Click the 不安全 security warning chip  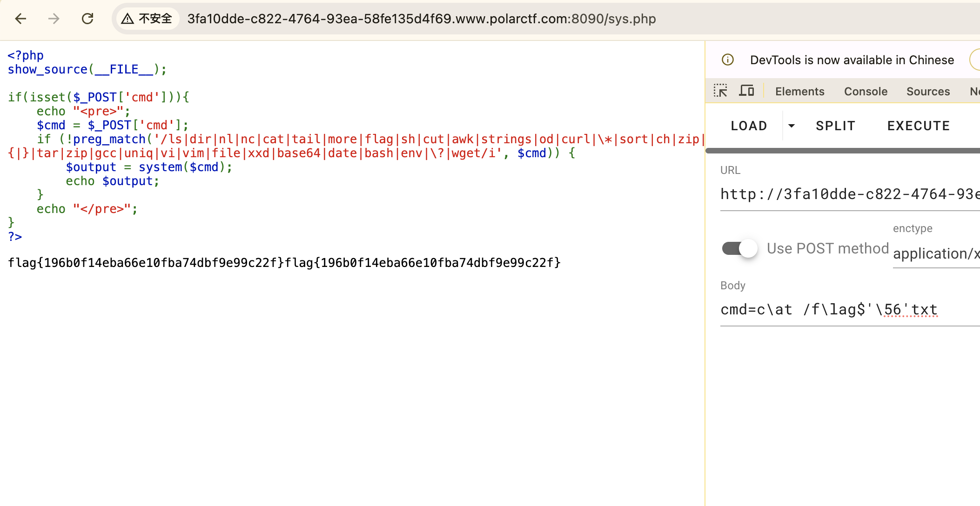148,19
